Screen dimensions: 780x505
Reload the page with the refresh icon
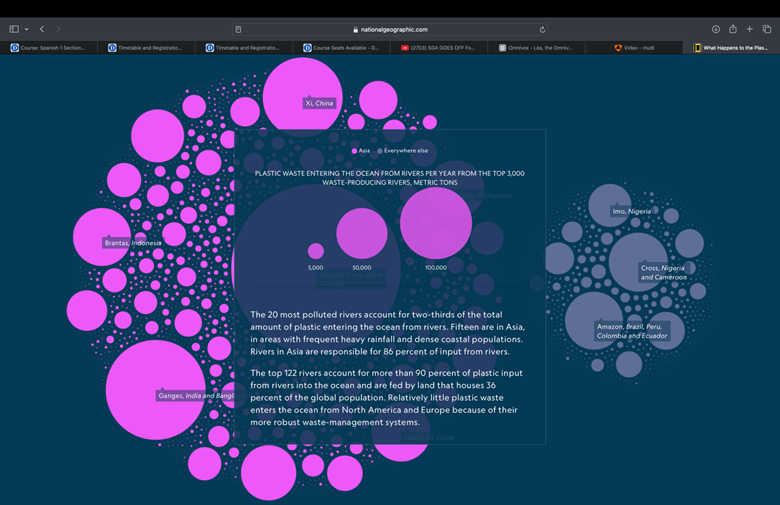point(542,29)
